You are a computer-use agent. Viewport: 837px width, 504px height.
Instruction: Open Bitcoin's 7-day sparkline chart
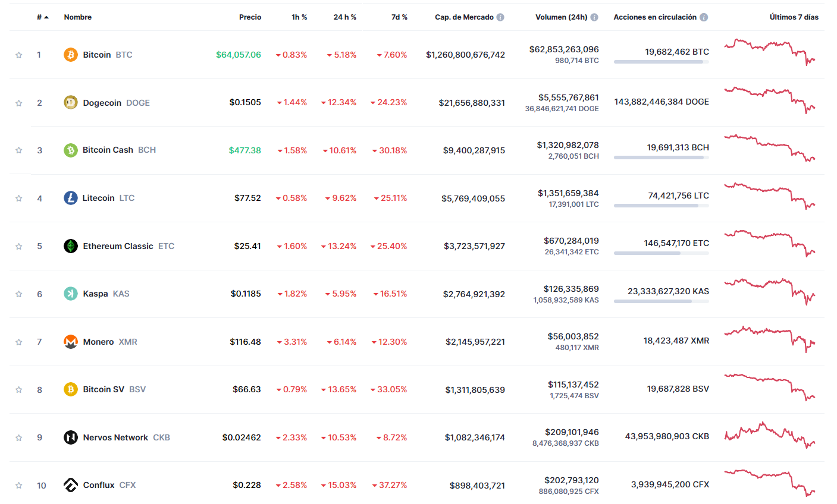(770, 52)
